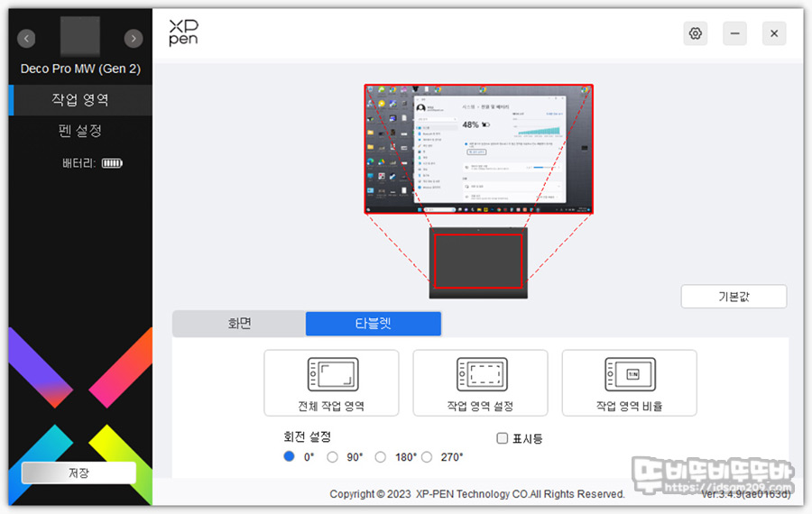Go to previous device with left arrow

tap(26, 38)
